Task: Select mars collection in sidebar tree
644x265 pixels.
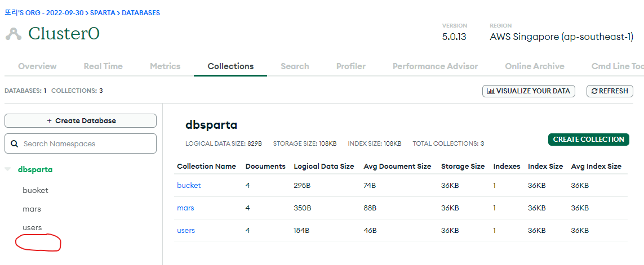Action: (32, 209)
